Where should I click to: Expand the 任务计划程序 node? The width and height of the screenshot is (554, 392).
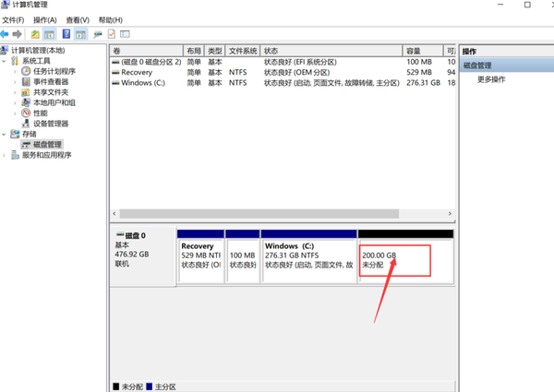[16, 71]
